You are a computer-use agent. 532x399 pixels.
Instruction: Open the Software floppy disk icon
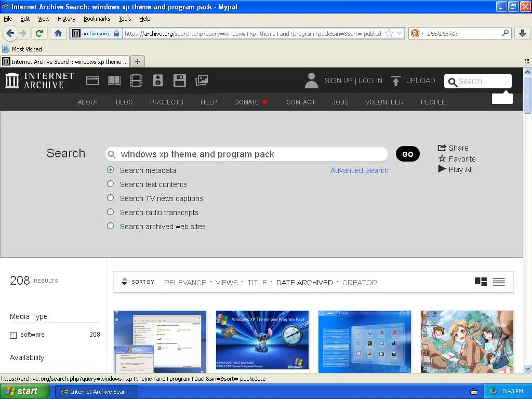point(179,81)
